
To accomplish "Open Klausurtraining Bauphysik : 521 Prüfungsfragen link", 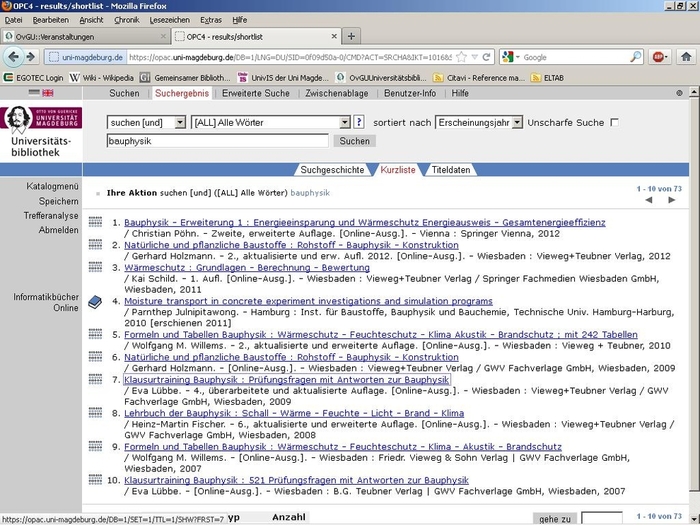I will pyautogui.click(x=296, y=480).
